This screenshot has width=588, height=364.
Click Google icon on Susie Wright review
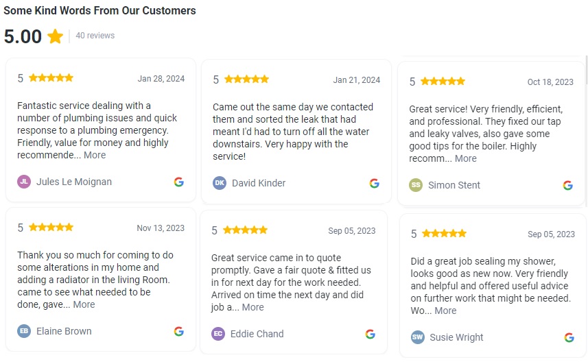tap(569, 337)
